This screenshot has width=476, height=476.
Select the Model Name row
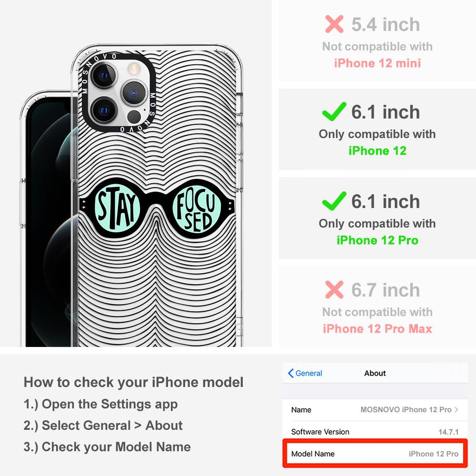point(375,454)
